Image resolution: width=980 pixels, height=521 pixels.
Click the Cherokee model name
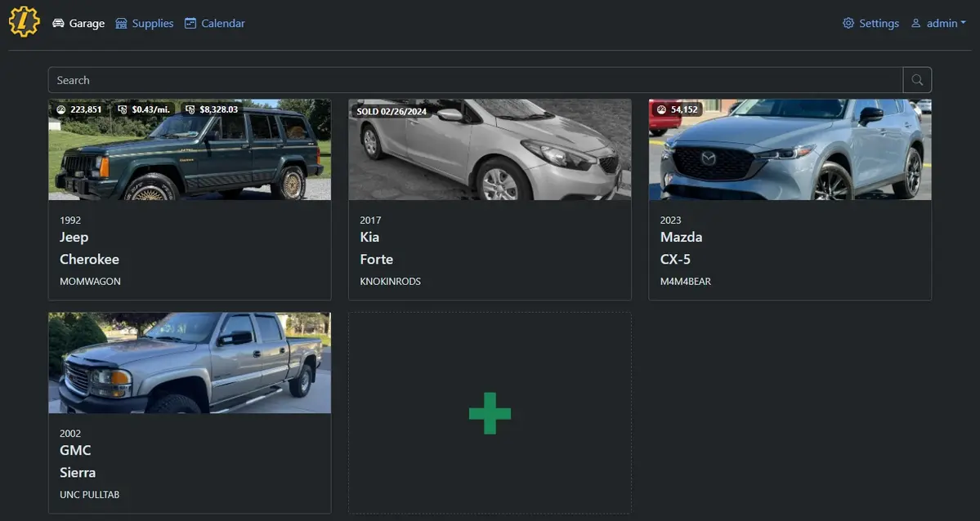(89, 259)
